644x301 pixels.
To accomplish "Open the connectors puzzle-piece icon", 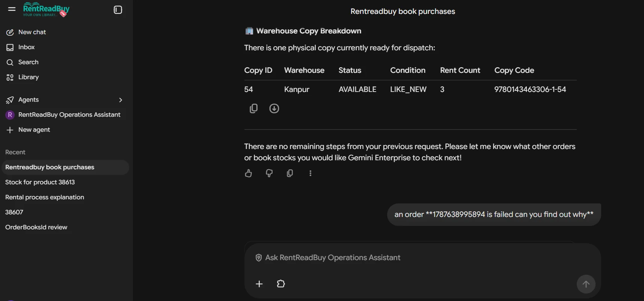I will 281,284.
